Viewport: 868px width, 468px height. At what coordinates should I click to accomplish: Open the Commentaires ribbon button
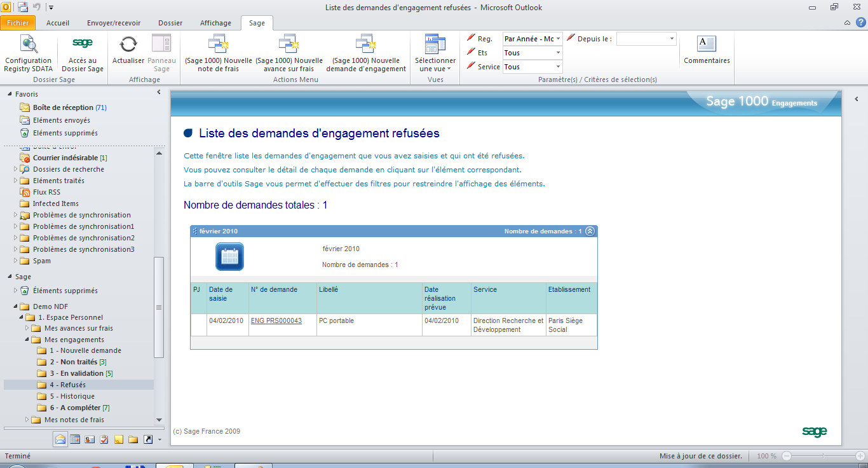707,50
